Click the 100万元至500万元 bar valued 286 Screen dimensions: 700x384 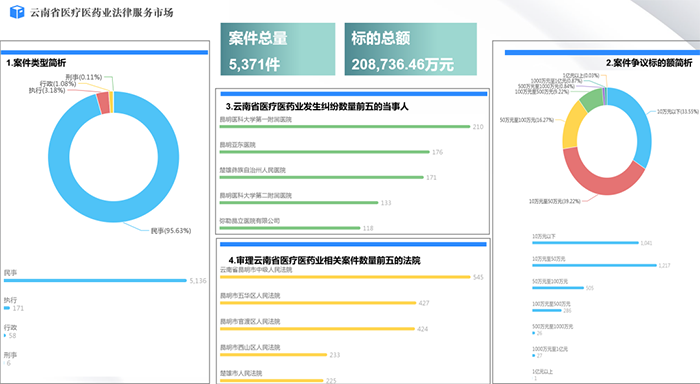click(547, 310)
